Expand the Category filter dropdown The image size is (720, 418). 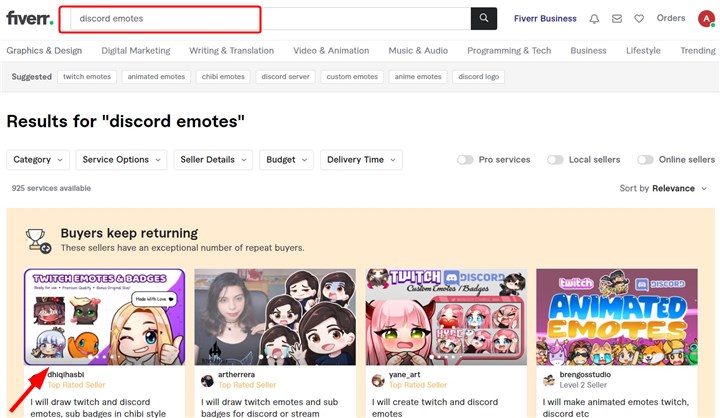(x=38, y=160)
